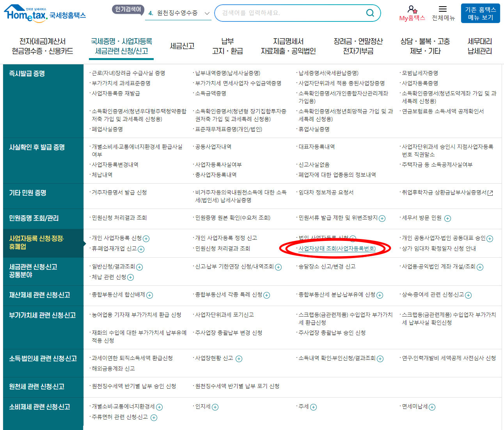Open 세무대리 납세관리 menu
This screenshot has width=504, height=430.
(480, 46)
